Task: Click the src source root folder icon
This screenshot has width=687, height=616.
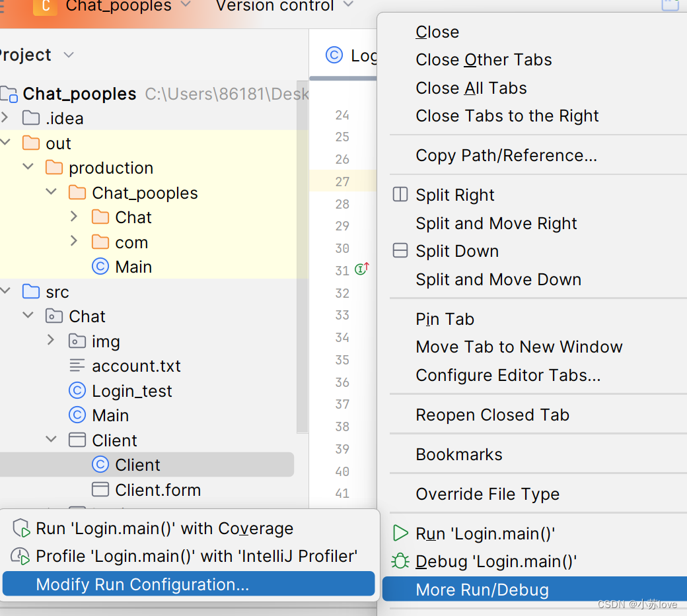Action: tap(30, 291)
